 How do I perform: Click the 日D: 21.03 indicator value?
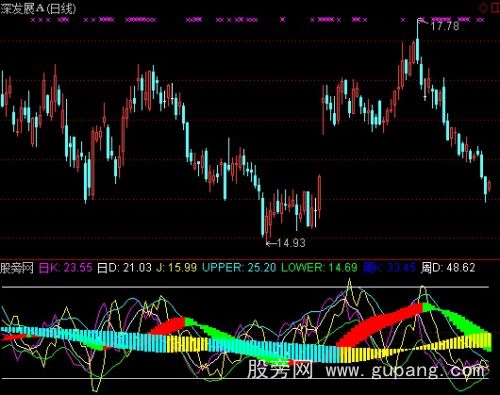[124, 267]
